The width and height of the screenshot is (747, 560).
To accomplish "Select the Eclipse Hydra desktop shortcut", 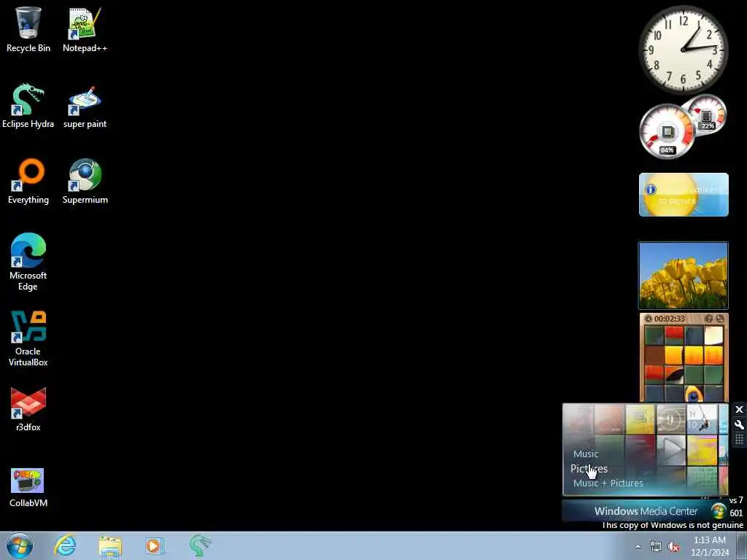I will 28,106.
